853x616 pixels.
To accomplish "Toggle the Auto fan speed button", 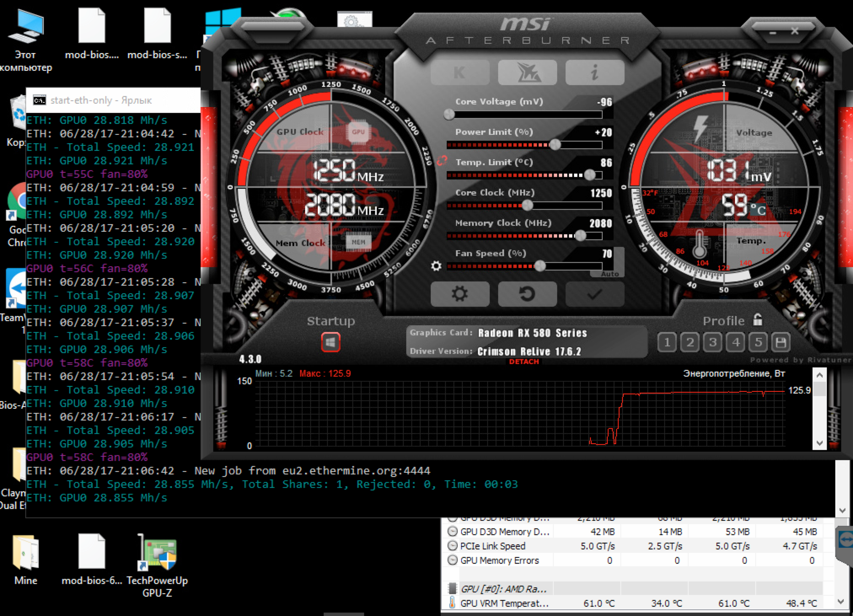I will pos(609,274).
